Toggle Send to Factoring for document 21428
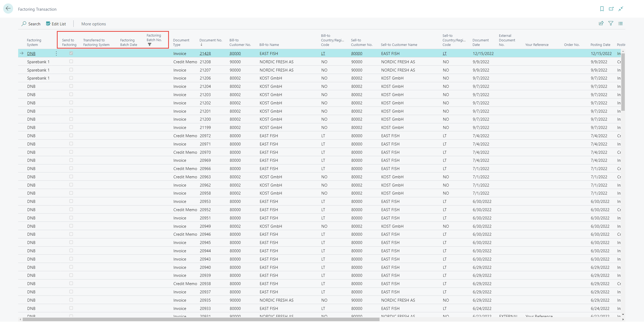Screen dimensions: 644x327 pyautogui.click(x=71, y=53)
